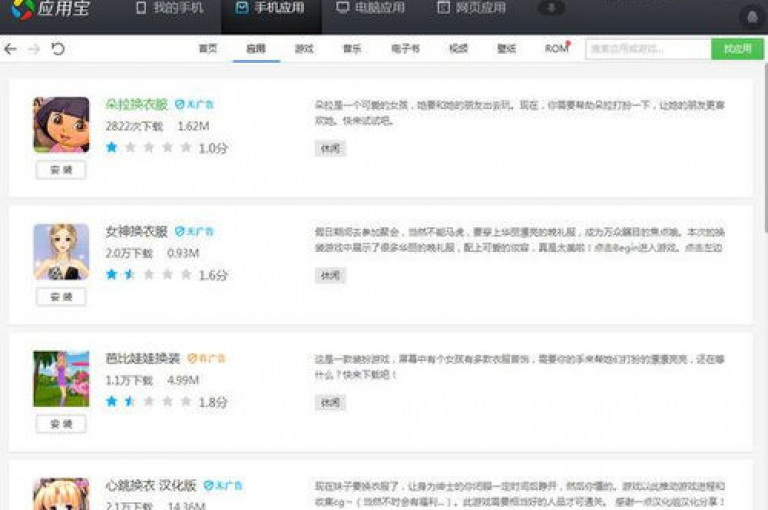Select 游戏 in the navigation bar
The image size is (768, 510).
tap(304, 49)
